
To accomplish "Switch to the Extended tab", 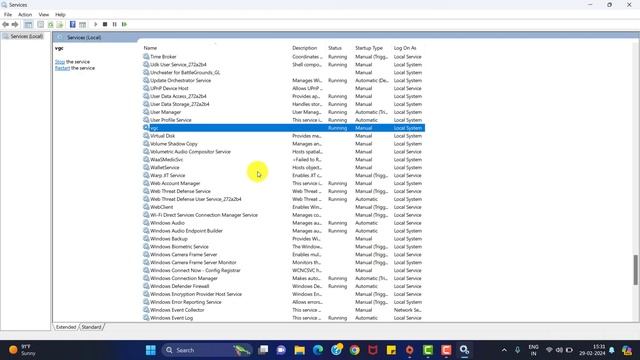I will pyautogui.click(x=66, y=327).
